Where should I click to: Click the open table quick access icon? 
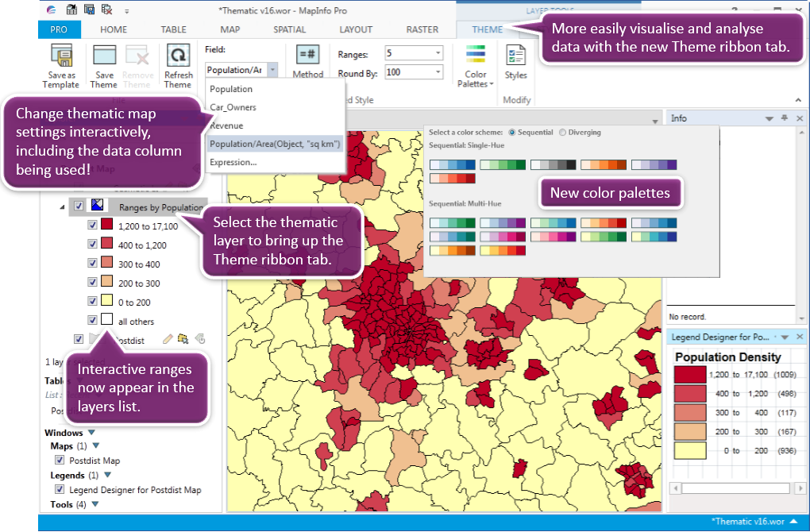click(x=71, y=10)
